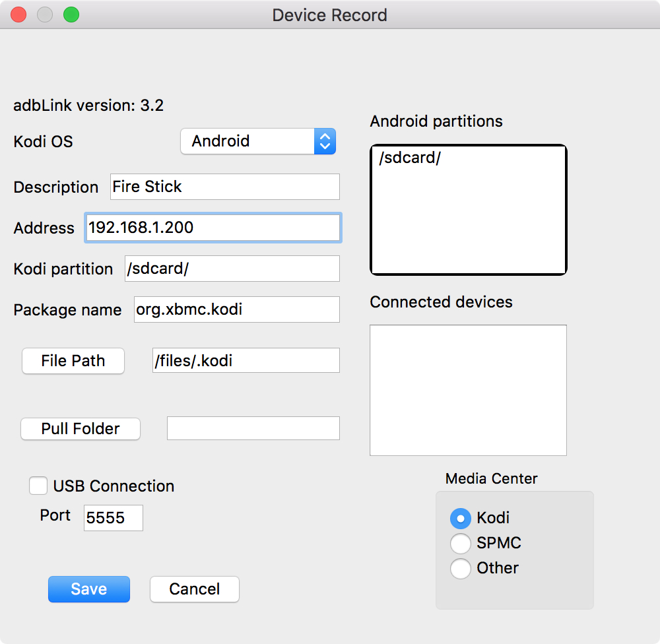Cancel the device record dialog
Viewport: 660px width, 644px height.
tap(195, 589)
